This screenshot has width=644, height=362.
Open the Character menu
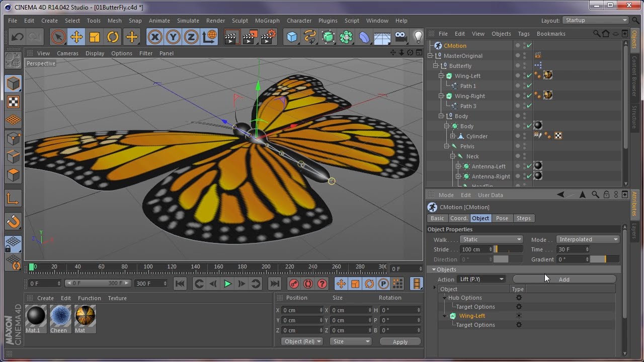click(x=299, y=21)
